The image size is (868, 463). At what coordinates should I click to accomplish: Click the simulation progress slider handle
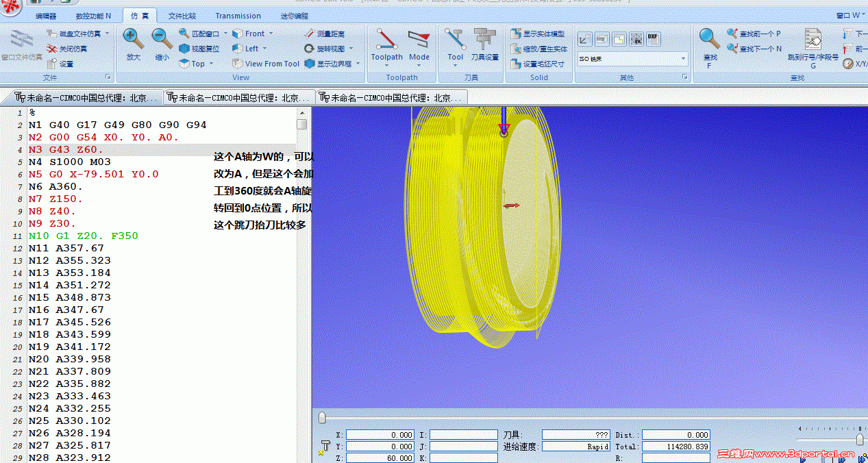pos(322,417)
